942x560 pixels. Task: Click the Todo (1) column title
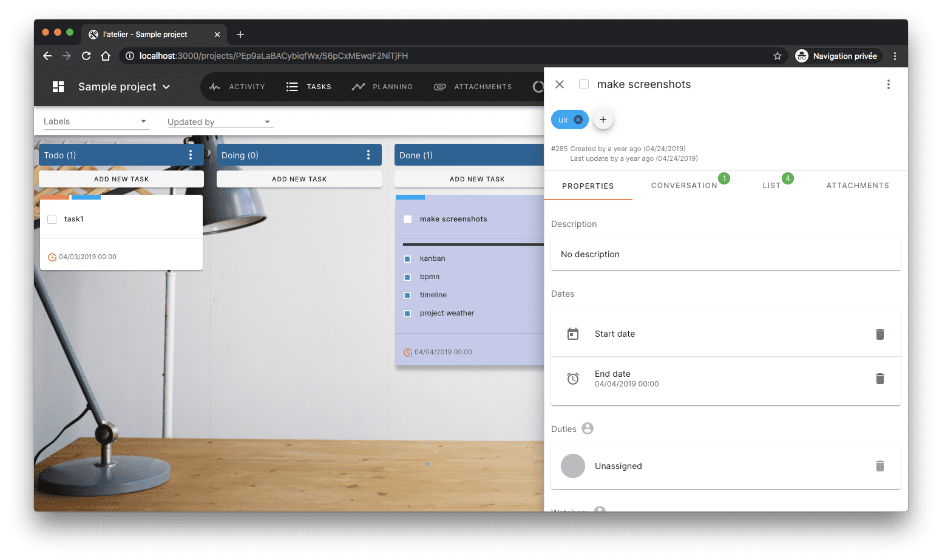coord(60,155)
